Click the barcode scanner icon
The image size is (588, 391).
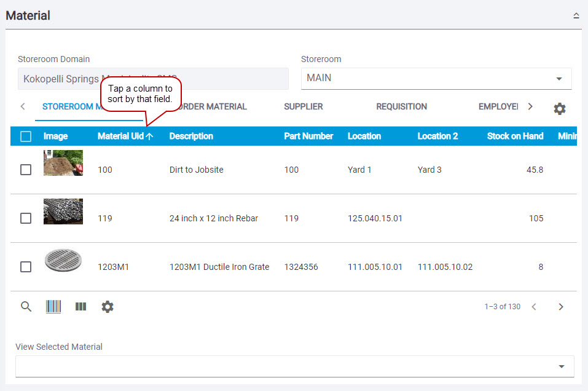point(53,307)
